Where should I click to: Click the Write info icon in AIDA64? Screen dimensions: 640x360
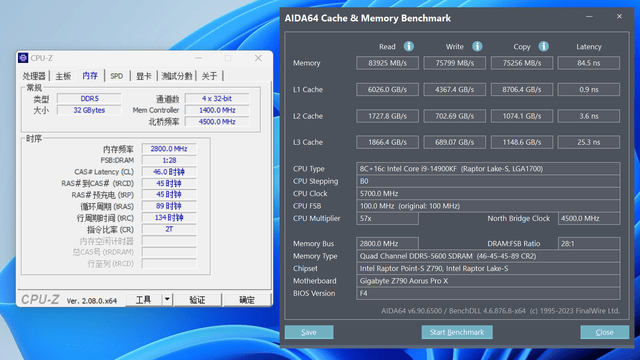pyautogui.click(x=477, y=47)
